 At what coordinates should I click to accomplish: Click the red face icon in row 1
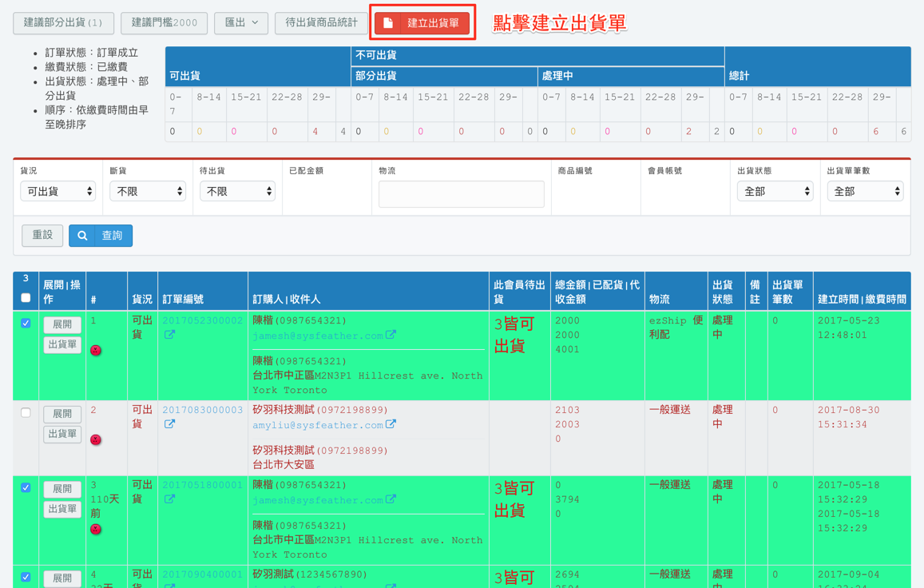coord(96,351)
